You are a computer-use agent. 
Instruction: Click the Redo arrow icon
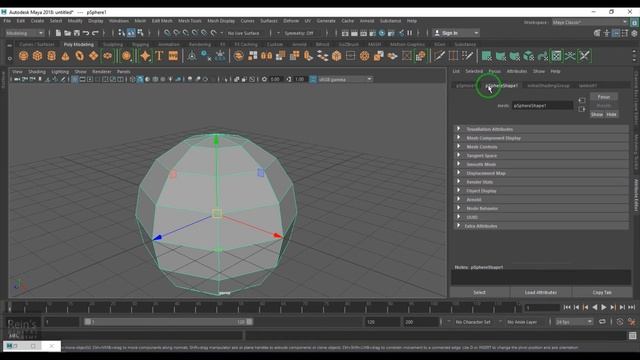pyautogui.click(x=96, y=33)
